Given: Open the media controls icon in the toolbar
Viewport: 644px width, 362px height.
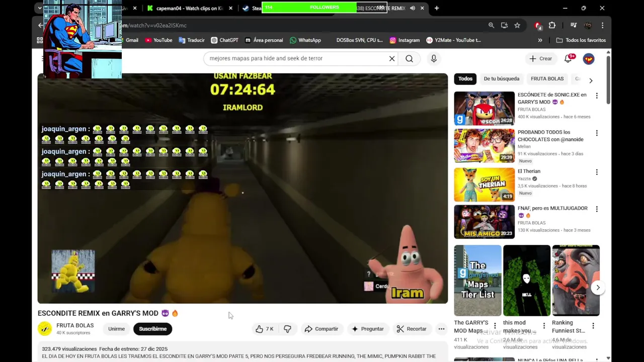Looking at the screenshot, I should (573, 25).
